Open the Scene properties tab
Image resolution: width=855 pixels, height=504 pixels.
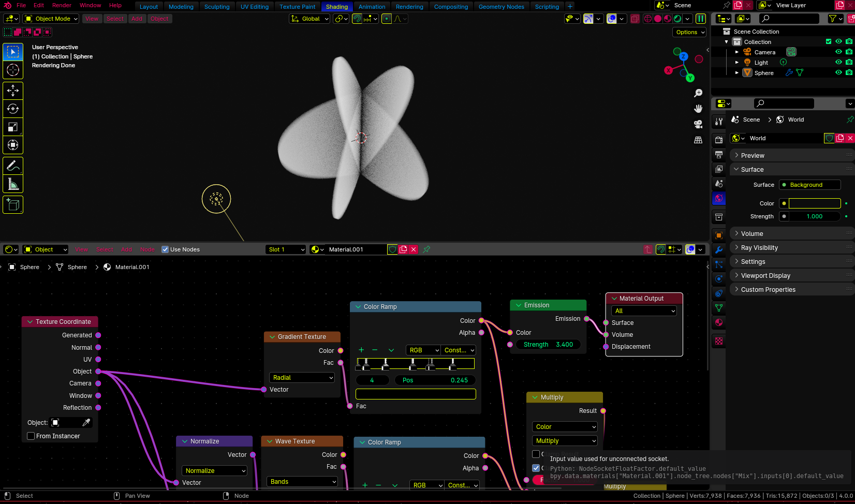719,183
